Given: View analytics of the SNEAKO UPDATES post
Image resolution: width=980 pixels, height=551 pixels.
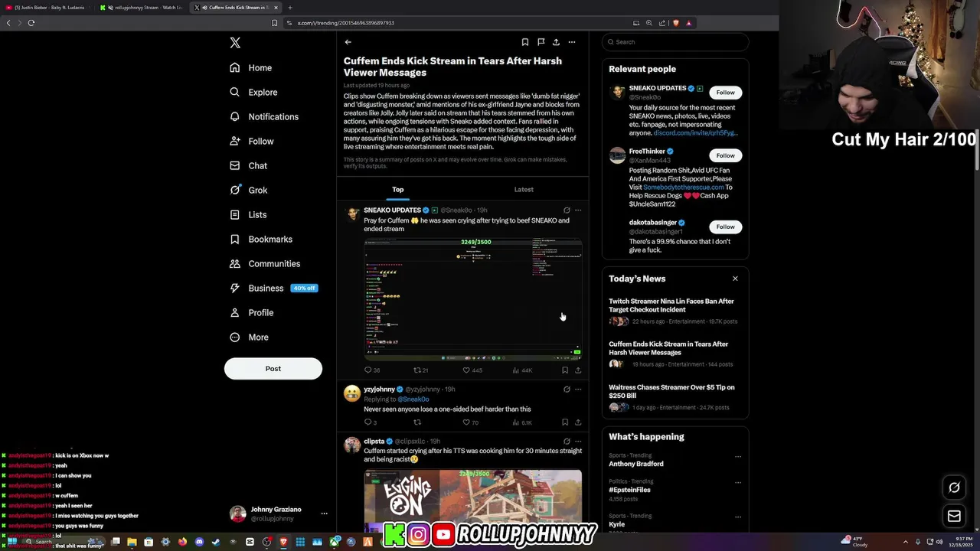Looking at the screenshot, I should pyautogui.click(x=522, y=370).
